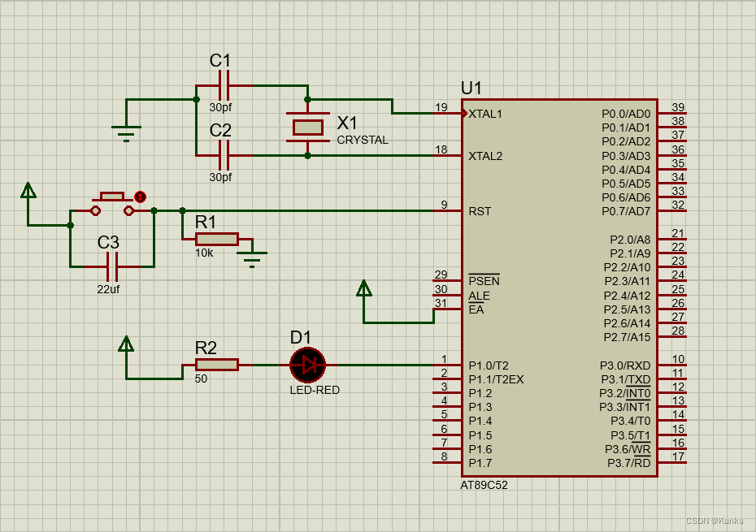
Task: Click the 50 ohm value under R2
Action: pyautogui.click(x=201, y=378)
